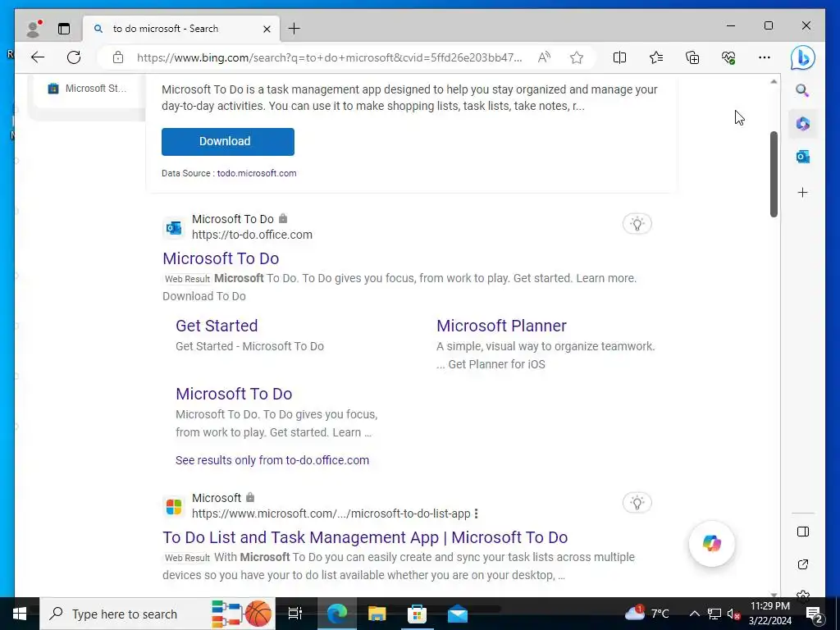Open Mail app from taskbar
The width and height of the screenshot is (840, 630).
click(x=458, y=614)
